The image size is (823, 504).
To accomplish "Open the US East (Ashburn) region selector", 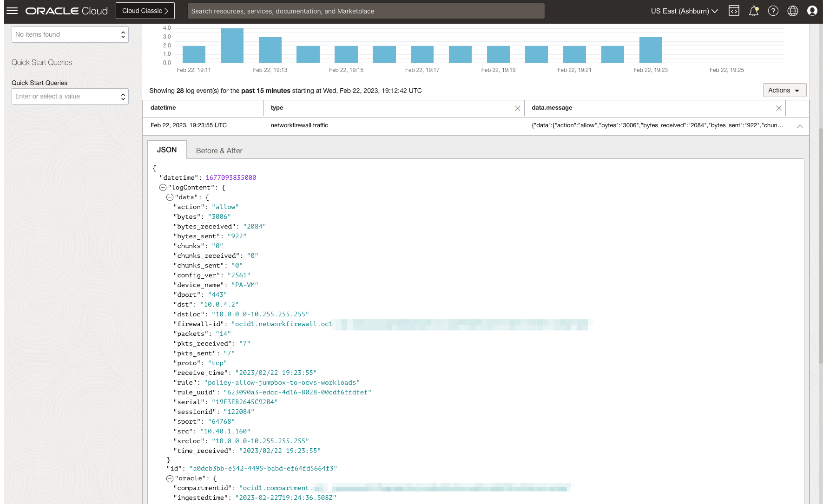I will [684, 11].
